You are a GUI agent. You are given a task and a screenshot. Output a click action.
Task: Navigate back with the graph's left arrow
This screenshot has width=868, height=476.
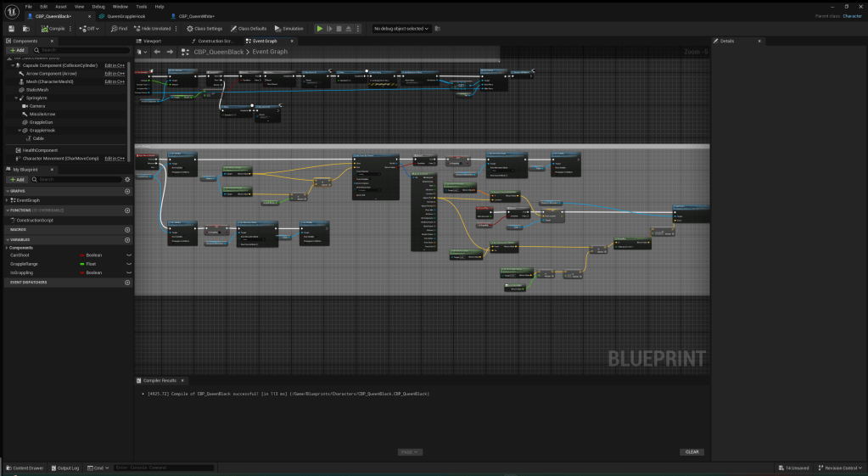157,52
